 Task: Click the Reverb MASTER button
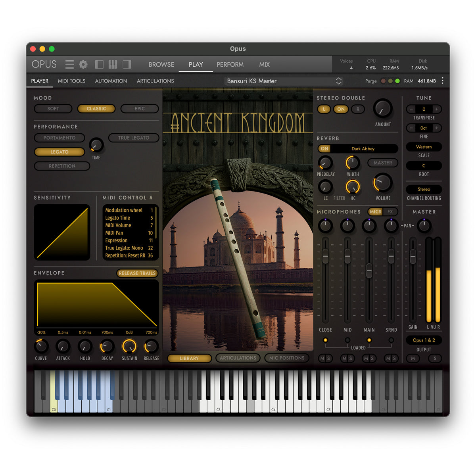pos(383,163)
